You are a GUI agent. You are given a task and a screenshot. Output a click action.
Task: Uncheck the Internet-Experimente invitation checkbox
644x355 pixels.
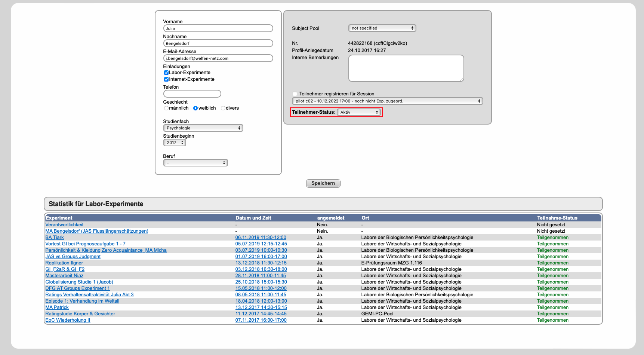coord(166,79)
